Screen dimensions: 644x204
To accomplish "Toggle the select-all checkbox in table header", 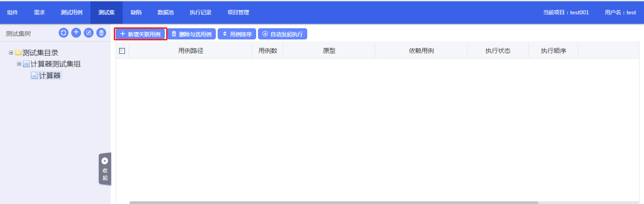I will coord(122,51).
